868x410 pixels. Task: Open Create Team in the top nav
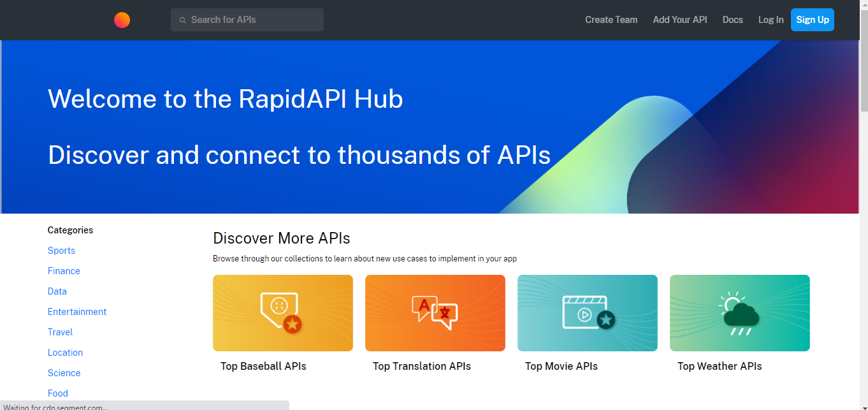click(611, 20)
